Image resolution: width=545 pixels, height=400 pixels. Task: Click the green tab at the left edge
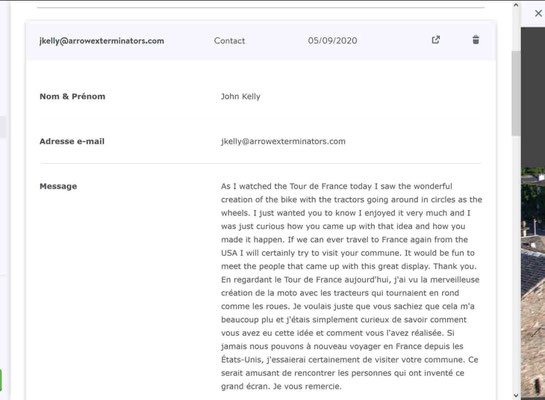click(1, 380)
